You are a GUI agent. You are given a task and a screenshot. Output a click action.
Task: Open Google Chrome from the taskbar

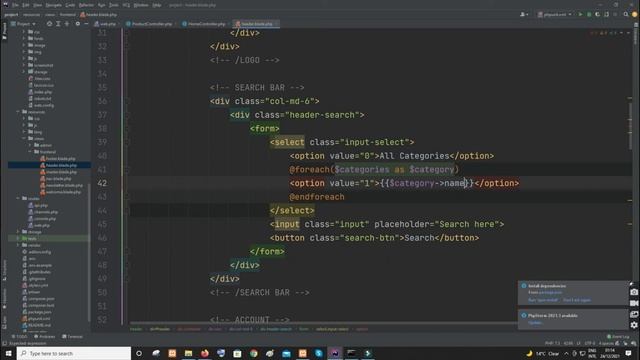pyautogui.click(x=253, y=353)
